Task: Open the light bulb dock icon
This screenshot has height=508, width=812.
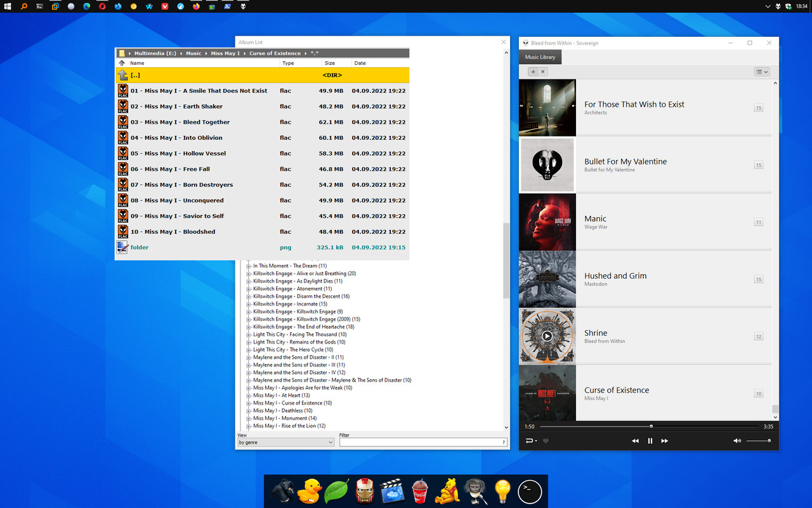Action: [502, 491]
